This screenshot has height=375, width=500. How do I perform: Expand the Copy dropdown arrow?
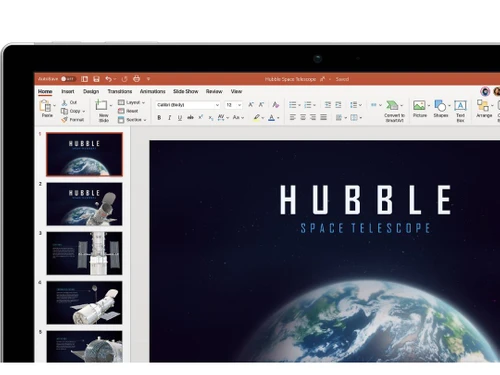[84, 111]
